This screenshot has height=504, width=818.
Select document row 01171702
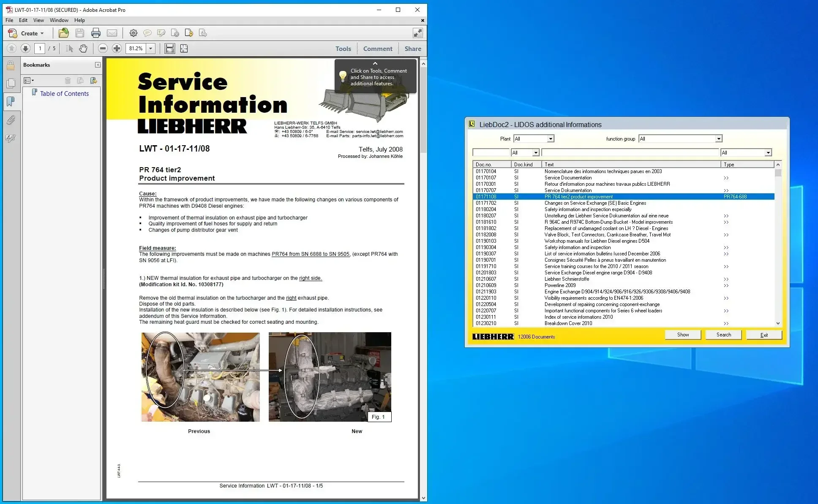tap(624, 203)
